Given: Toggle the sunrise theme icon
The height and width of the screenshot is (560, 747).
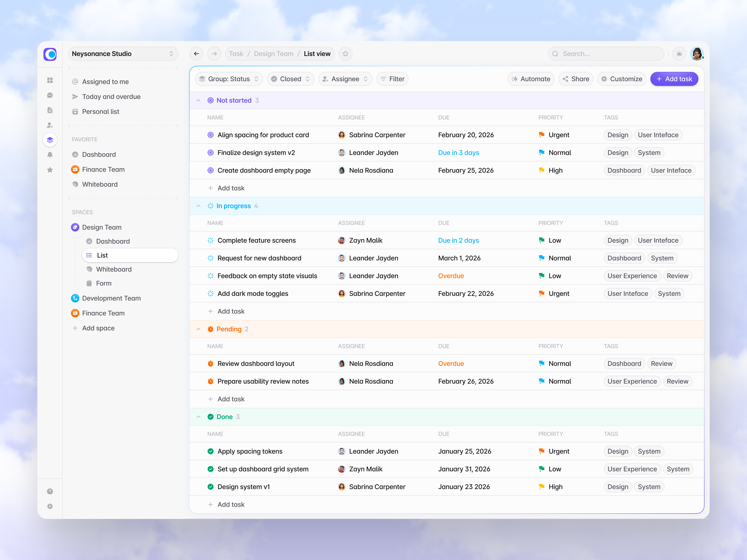Looking at the screenshot, I should coord(679,54).
